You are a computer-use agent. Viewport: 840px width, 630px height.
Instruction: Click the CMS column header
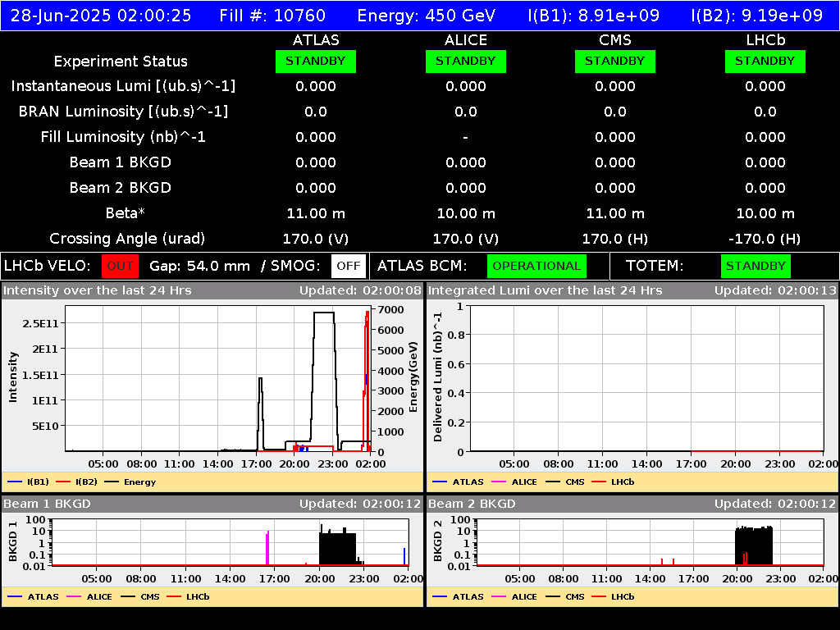pyautogui.click(x=615, y=40)
